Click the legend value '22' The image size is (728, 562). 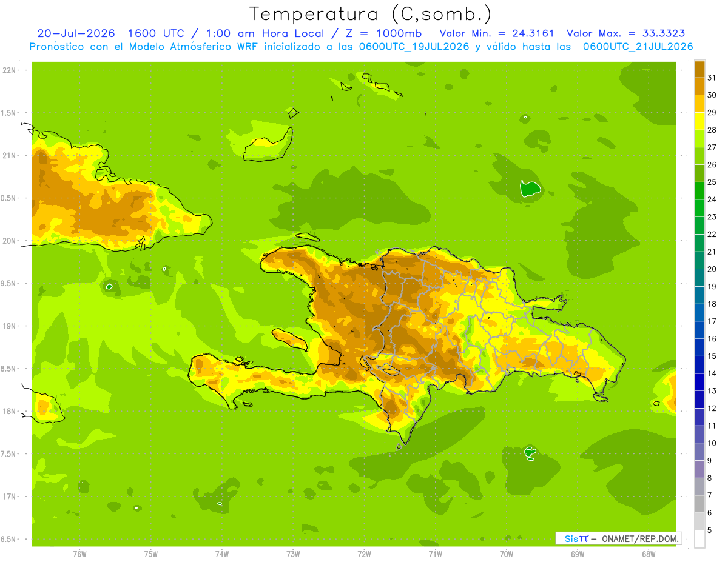click(712, 234)
